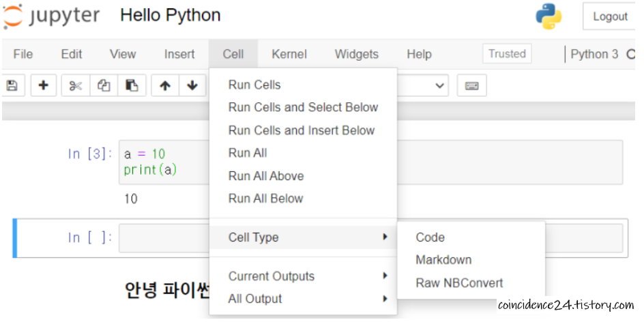Expand the All Output submenu
Viewport: 644px width, 322px height.
click(303, 299)
